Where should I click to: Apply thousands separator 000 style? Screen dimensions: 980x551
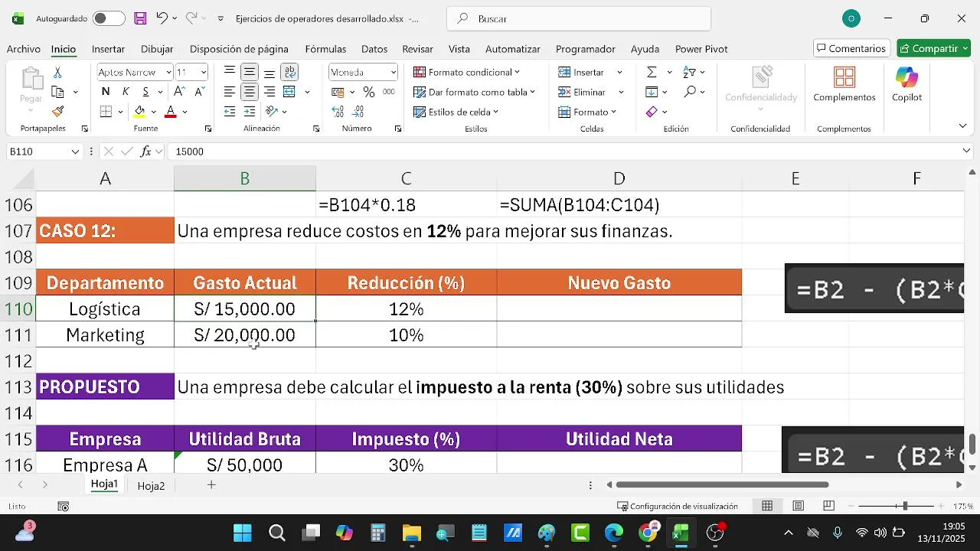(x=389, y=92)
